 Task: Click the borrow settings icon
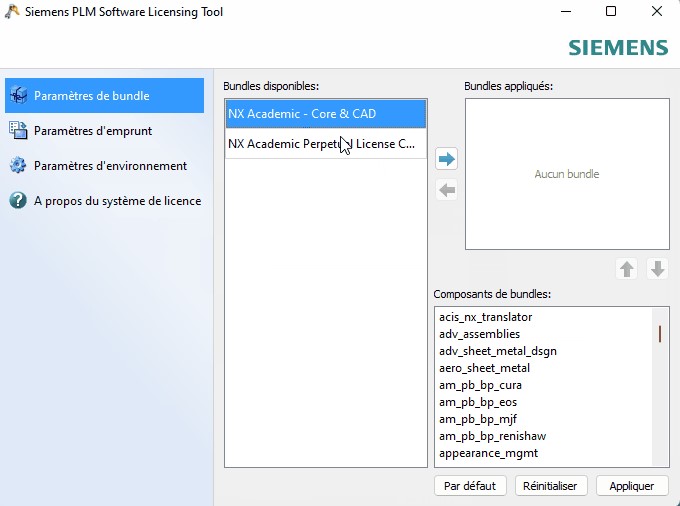pos(18,131)
